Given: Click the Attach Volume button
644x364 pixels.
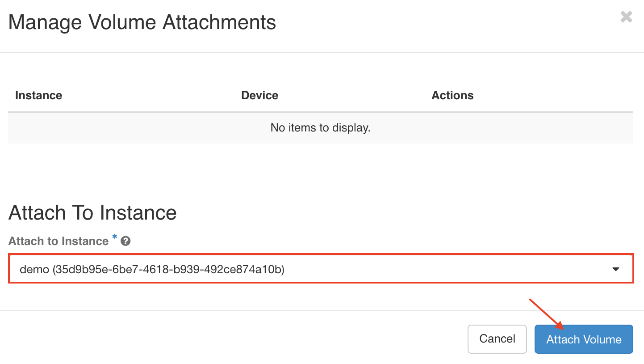Looking at the screenshot, I should click(584, 339).
